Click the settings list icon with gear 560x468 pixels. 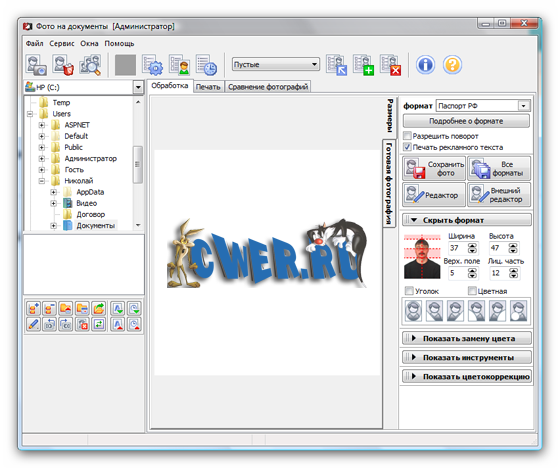152,65
